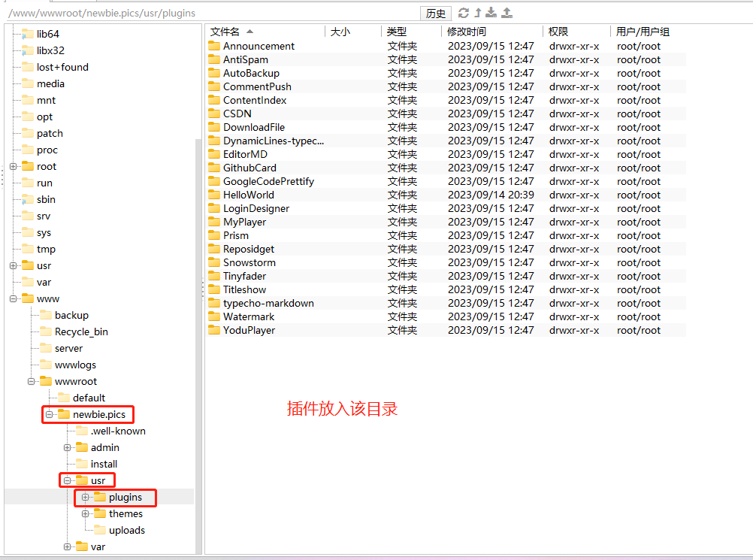
Task: Expand the plugins folder node
Action: [85, 497]
